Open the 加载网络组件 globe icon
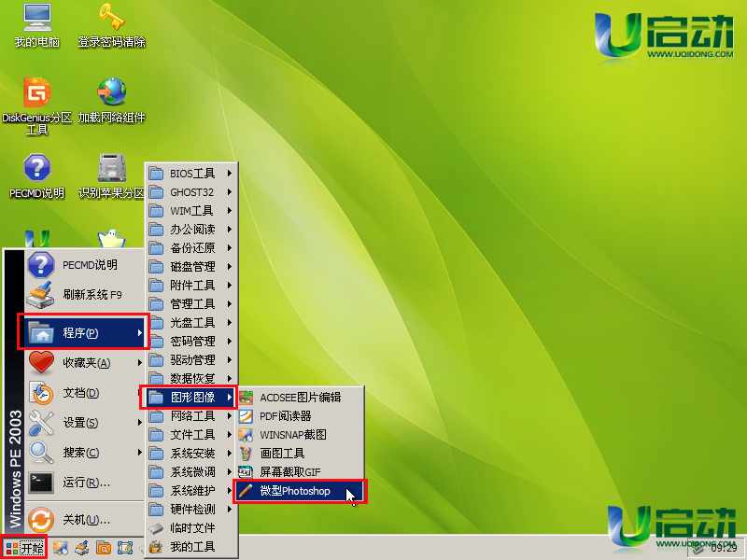Image resolution: width=747 pixels, height=560 pixels. pos(111,101)
